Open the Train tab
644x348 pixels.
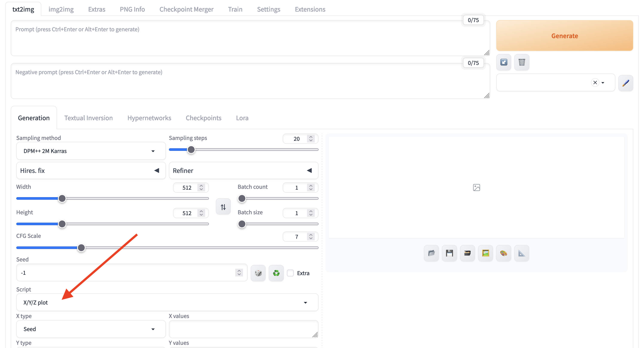pos(235,9)
